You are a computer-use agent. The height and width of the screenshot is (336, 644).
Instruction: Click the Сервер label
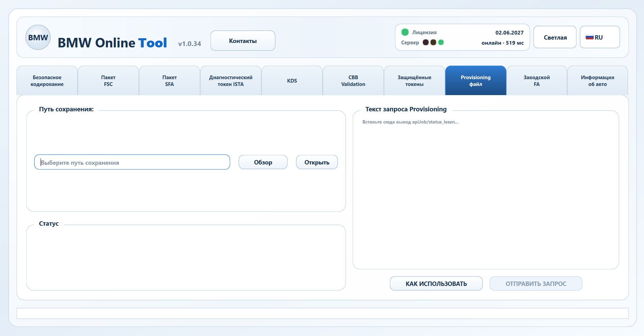point(410,43)
